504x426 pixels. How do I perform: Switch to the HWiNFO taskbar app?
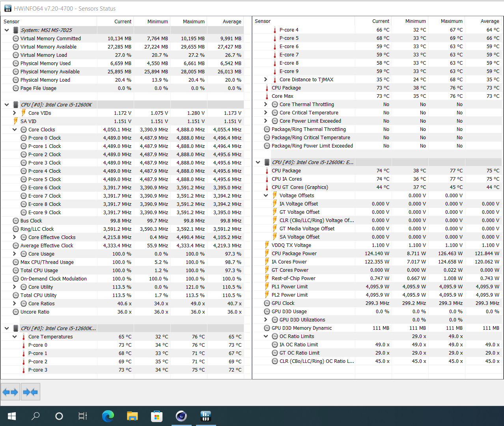point(206,416)
